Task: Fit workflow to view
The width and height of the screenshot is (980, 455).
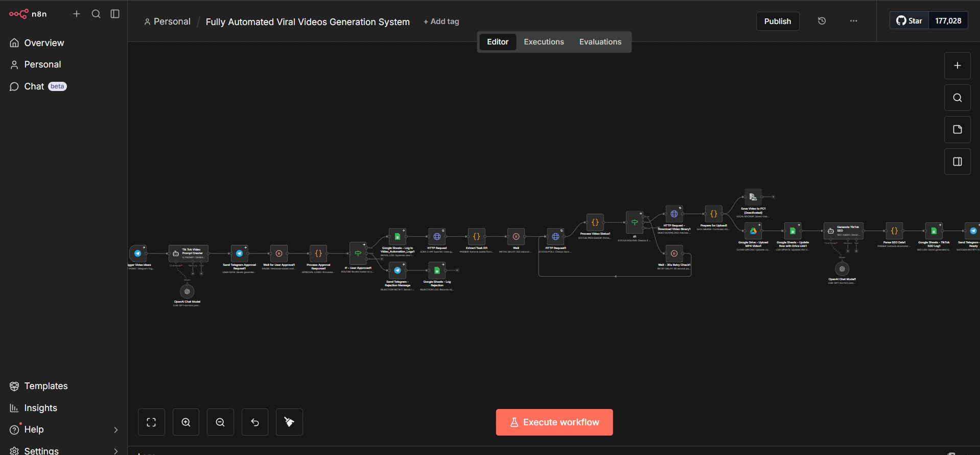Action: click(x=151, y=422)
